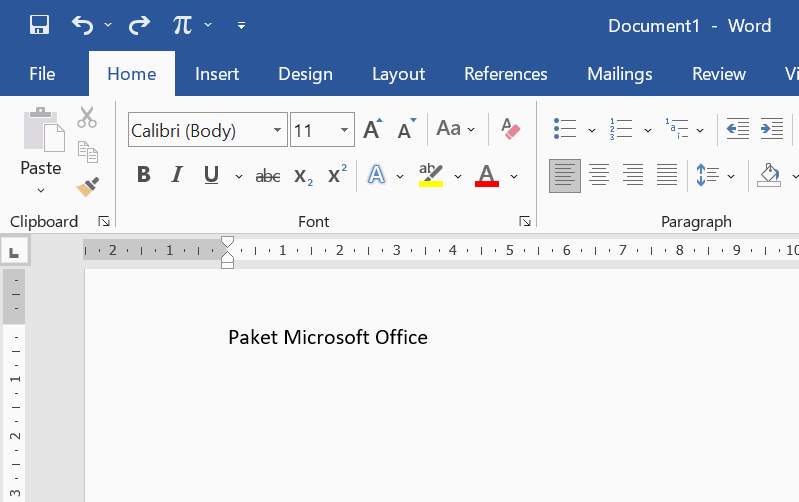Open the Font dialog launcher
799x502 pixels.
tap(524, 221)
